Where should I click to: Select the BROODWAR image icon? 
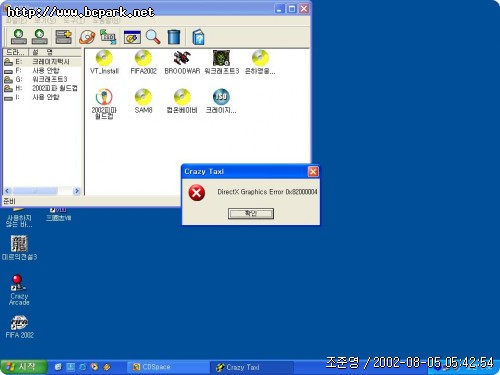point(182,62)
